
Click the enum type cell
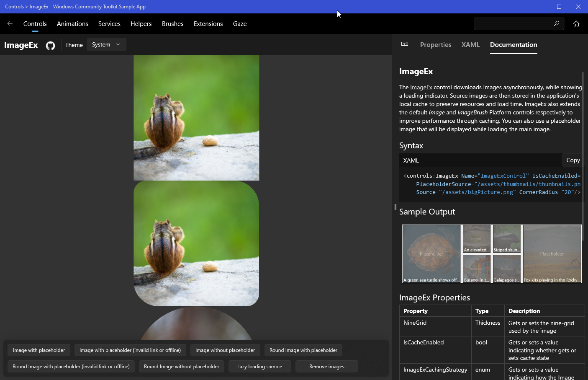(488, 372)
